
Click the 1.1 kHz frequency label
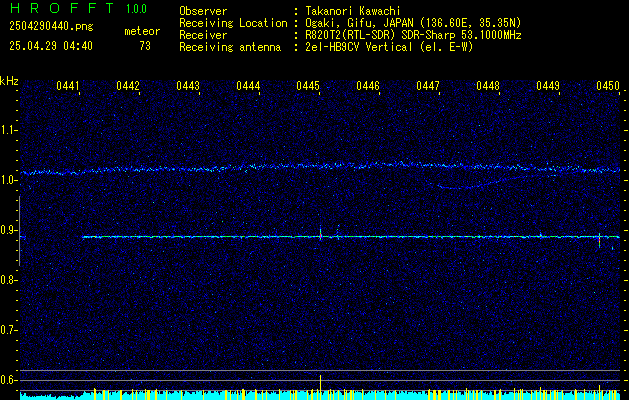click(x=10, y=130)
